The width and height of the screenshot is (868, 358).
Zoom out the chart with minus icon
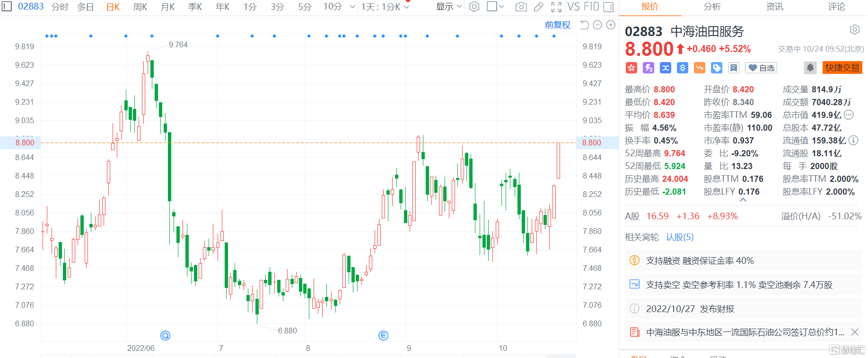(x=597, y=25)
